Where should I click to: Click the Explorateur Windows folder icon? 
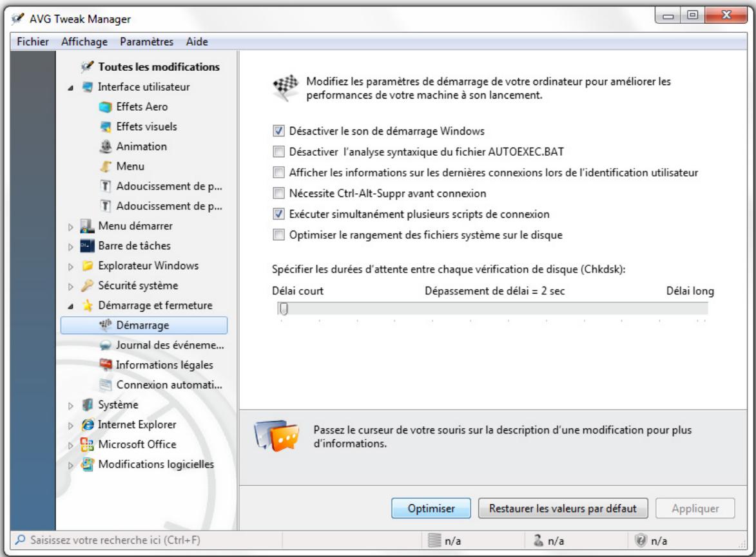click(x=87, y=265)
